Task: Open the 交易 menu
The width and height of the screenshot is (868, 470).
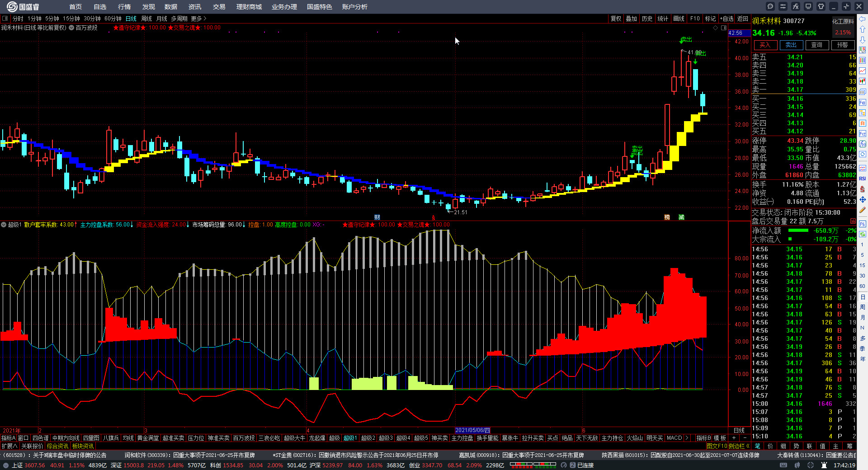Action: [219, 7]
